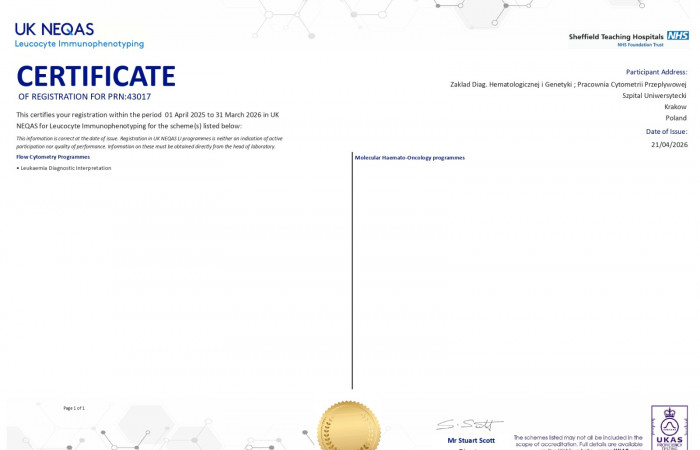Click 'Leucocyte Immunophenotyping' subtitle
Screen dimensions: 700x450
coord(79,44)
